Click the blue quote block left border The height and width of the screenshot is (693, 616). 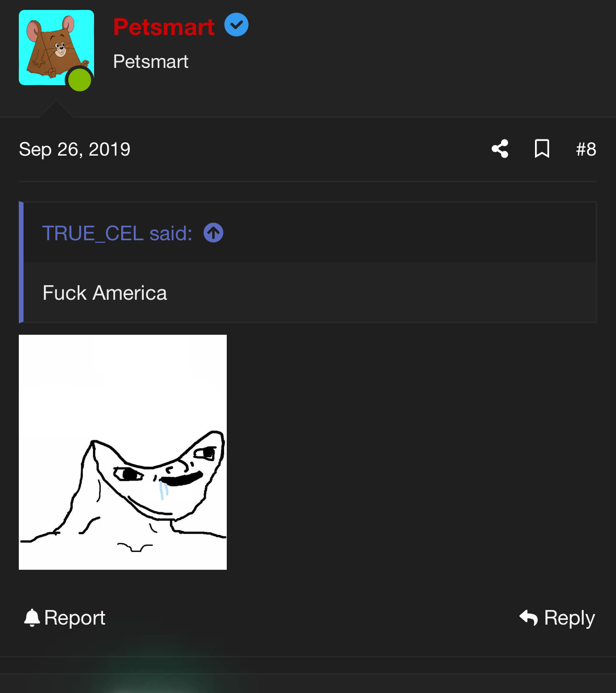pos(21,262)
